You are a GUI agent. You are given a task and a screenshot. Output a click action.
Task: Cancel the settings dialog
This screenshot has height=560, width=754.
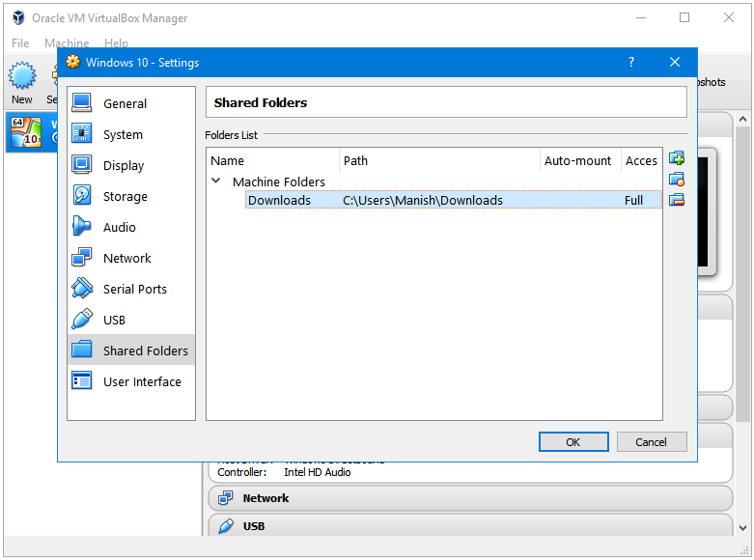(652, 442)
